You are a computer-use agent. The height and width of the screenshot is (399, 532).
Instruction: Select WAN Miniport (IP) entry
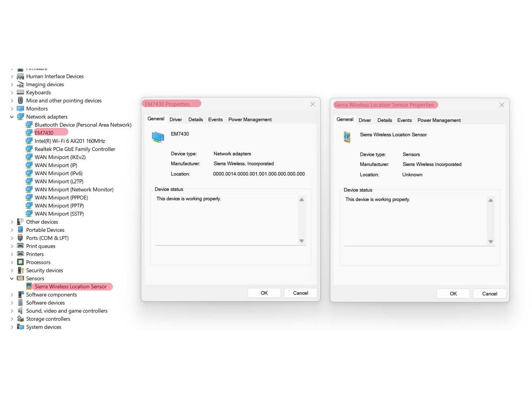pos(56,165)
